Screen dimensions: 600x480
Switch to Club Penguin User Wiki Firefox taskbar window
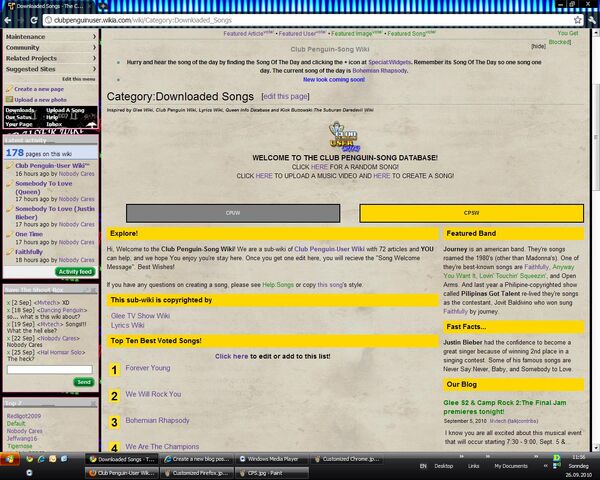pyautogui.click(x=122, y=473)
